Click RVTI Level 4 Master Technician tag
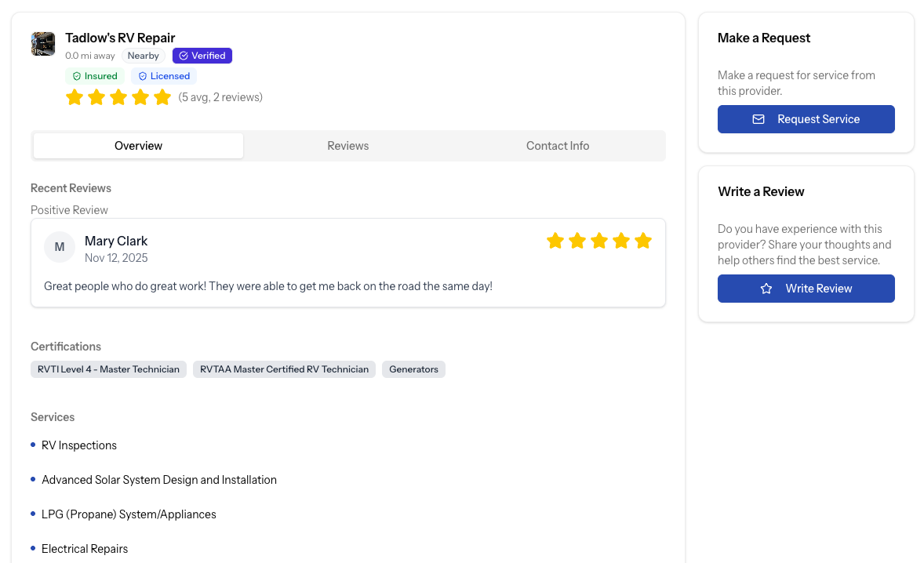The height and width of the screenshot is (563, 924). click(108, 369)
